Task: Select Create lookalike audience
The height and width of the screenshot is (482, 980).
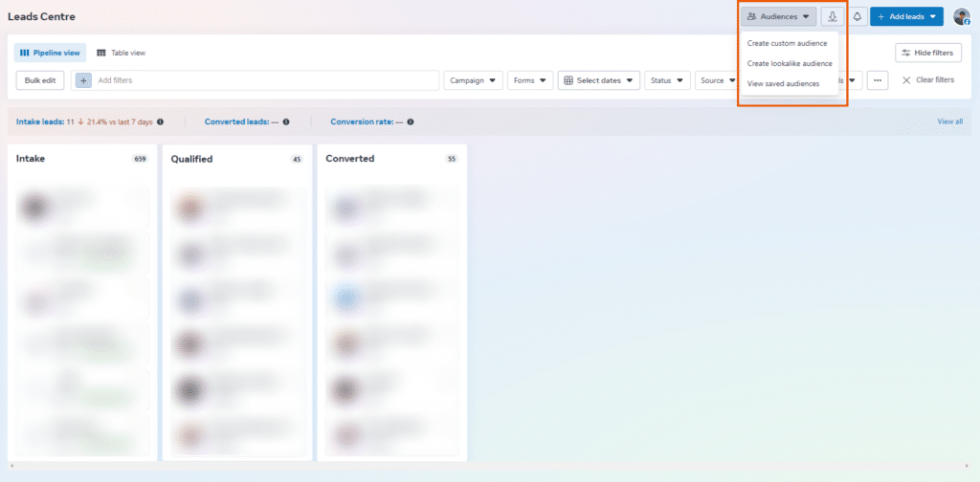Action: (x=790, y=63)
